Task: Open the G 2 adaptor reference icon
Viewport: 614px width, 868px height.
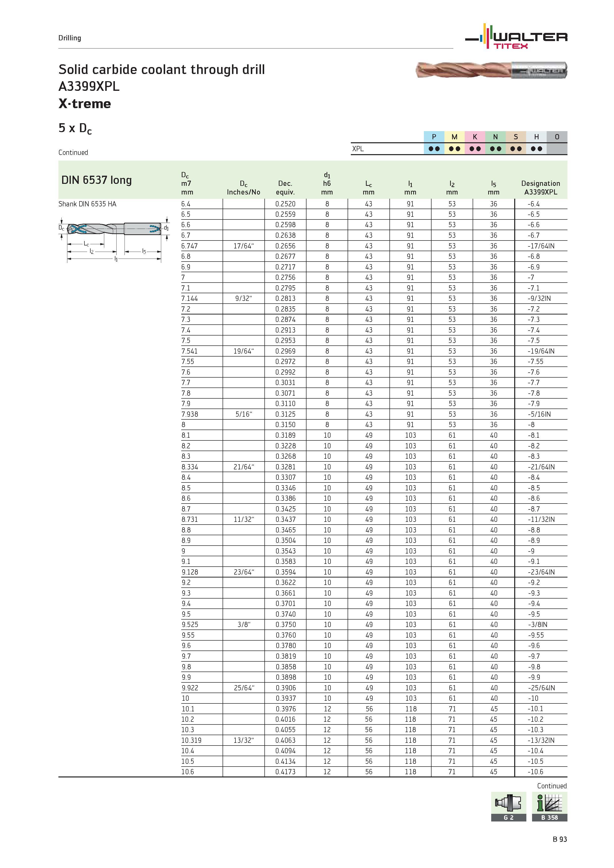Action: (x=509, y=806)
